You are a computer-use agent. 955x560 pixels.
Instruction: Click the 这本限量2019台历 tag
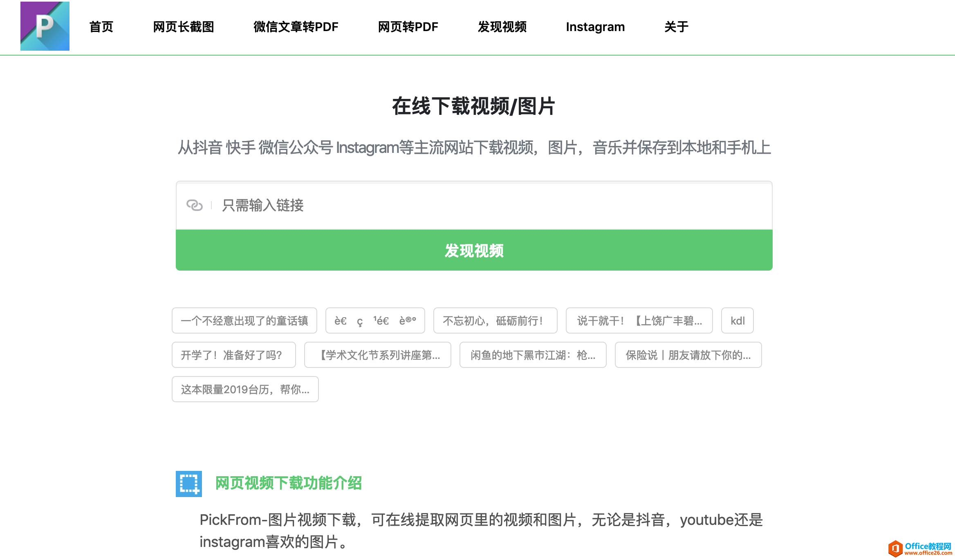[245, 389]
